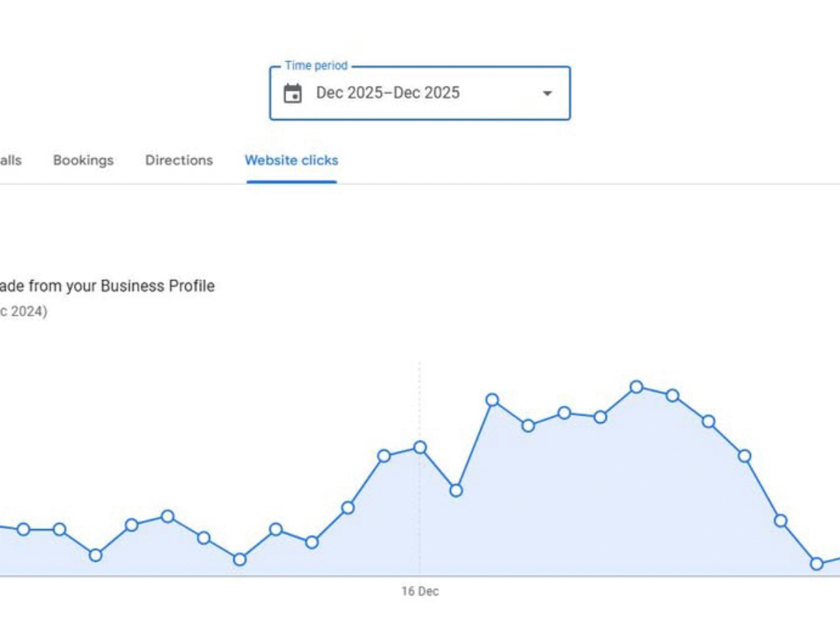Click the dip data point right after 16 Dec
The width and height of the screenshot is (840, 619).
(x=456, y=490)
